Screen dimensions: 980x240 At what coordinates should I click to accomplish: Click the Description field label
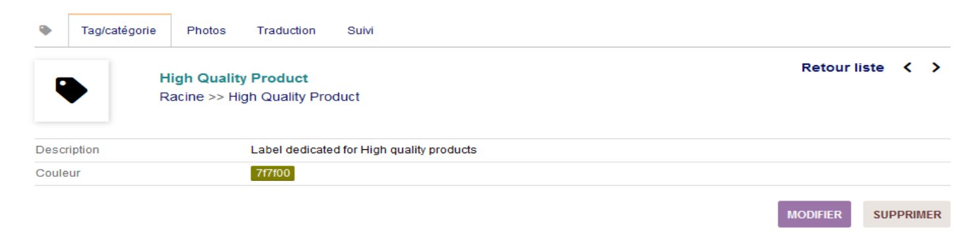coord(67,150)
